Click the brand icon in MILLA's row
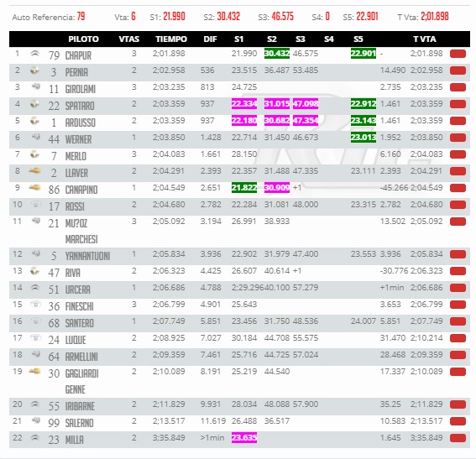 click(x=35, y=437)
